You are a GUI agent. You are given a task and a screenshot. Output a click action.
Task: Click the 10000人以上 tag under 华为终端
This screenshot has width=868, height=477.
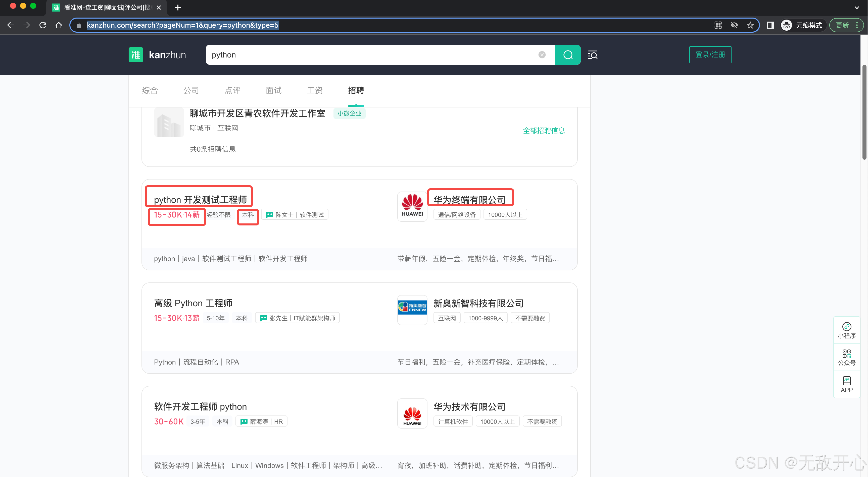(505, 215)
